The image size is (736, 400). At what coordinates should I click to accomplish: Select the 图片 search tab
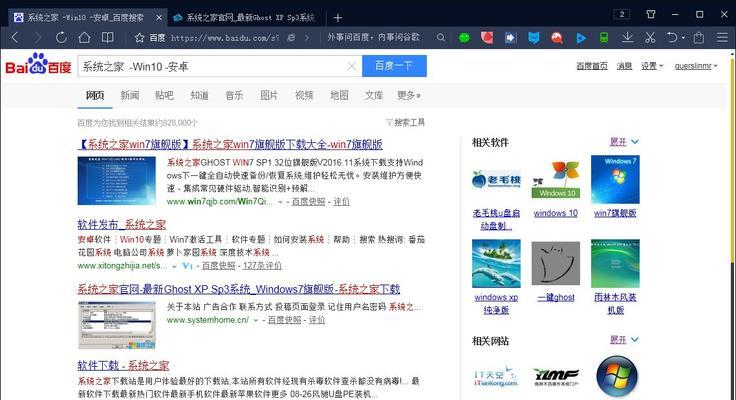tap(269, 95)
